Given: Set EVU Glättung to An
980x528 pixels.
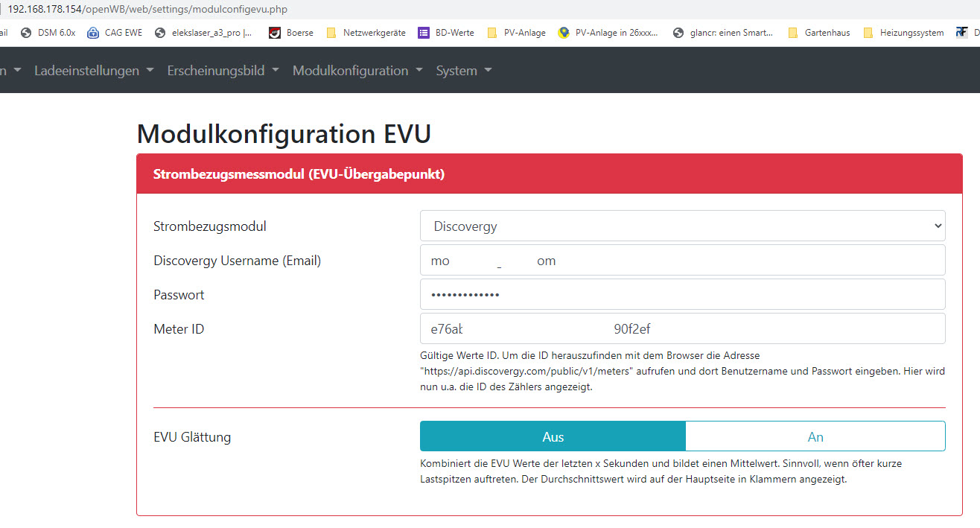Looking at the screenshot, I should [815, 436].
